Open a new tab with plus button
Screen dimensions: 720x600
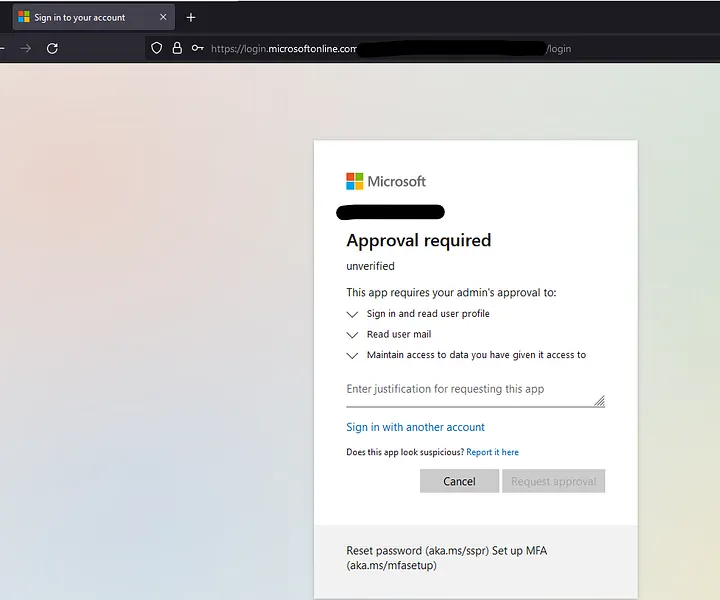click(x=191, y=17)
